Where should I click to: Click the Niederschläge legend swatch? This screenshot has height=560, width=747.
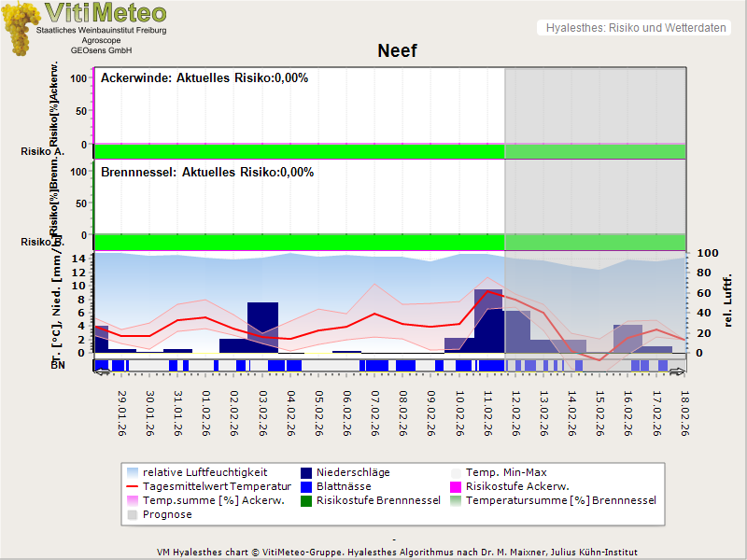[304, 472]
